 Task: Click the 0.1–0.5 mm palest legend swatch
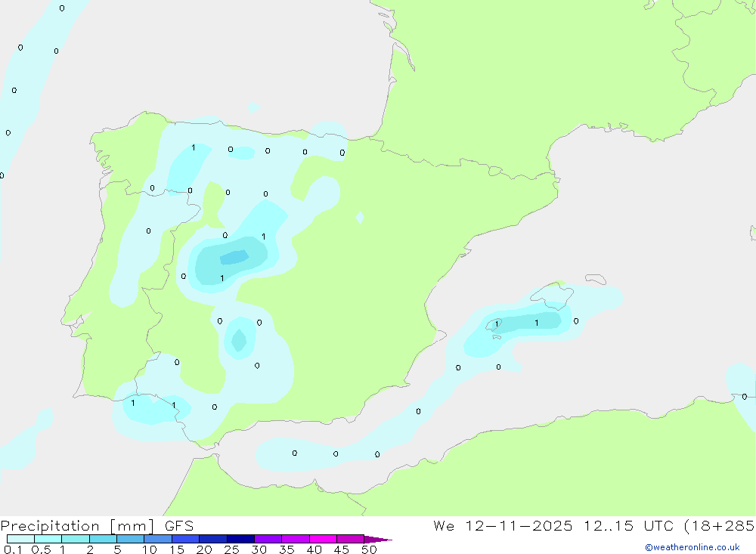pos(20,539)
